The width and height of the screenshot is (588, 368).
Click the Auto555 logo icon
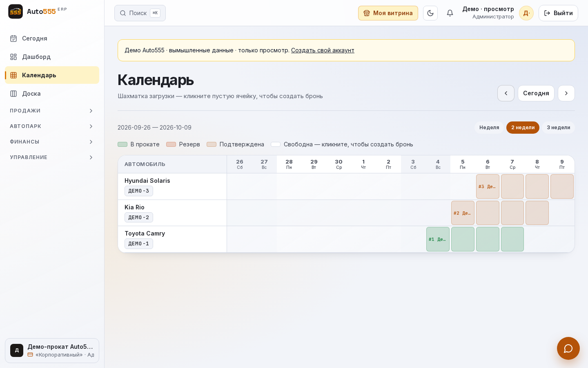[x=16, y=11]
